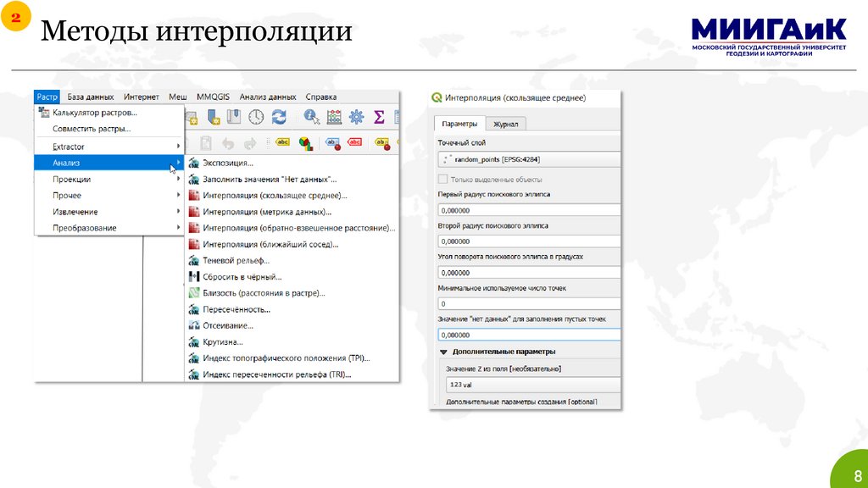Choose Заполнить значения "Нет данных" entry

270,180
